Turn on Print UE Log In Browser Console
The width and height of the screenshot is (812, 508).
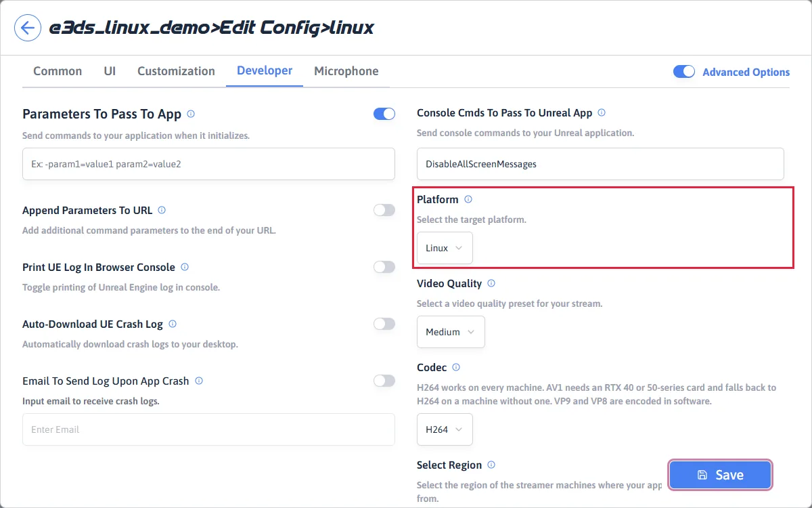tap(384, 267)
